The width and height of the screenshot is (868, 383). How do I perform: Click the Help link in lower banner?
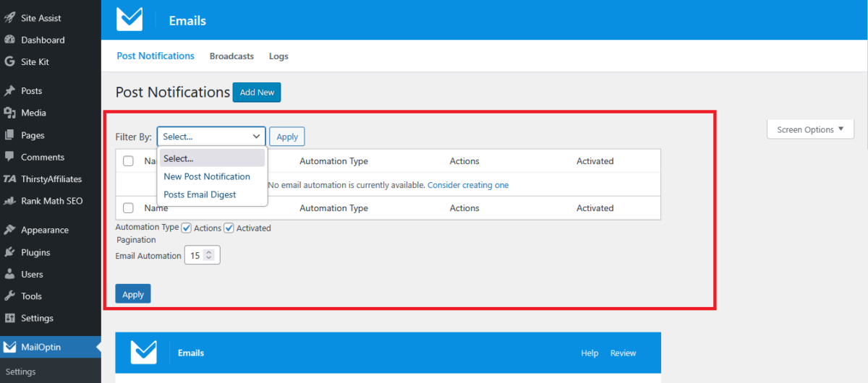590,353
